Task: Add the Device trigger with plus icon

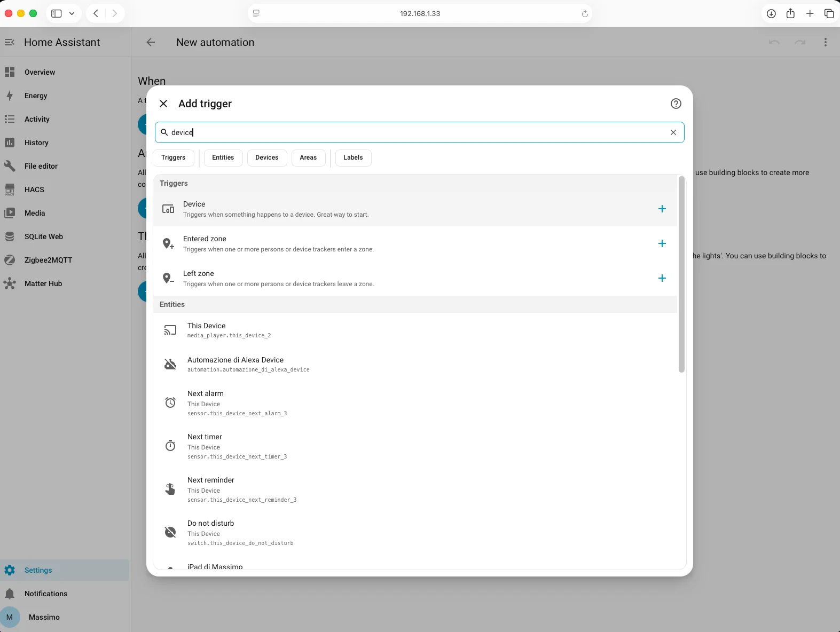Action: click(x=662, y=209)
